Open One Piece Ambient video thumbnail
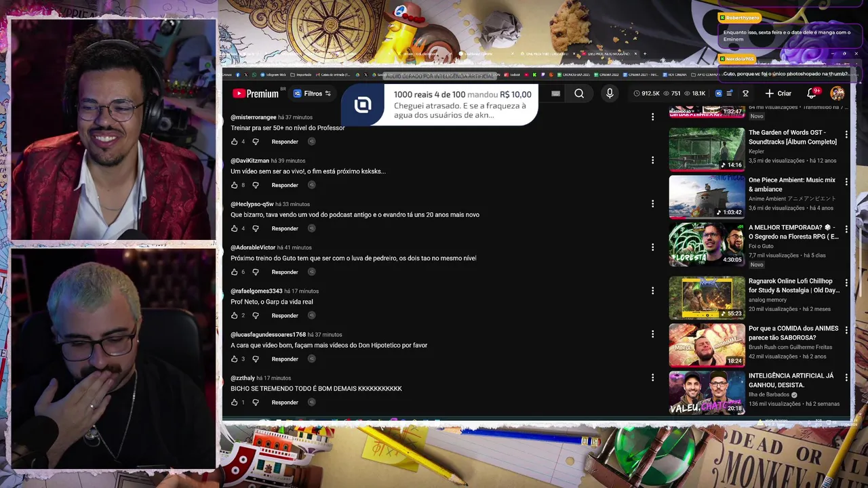868x488 pixels. (x=707, y=197)
